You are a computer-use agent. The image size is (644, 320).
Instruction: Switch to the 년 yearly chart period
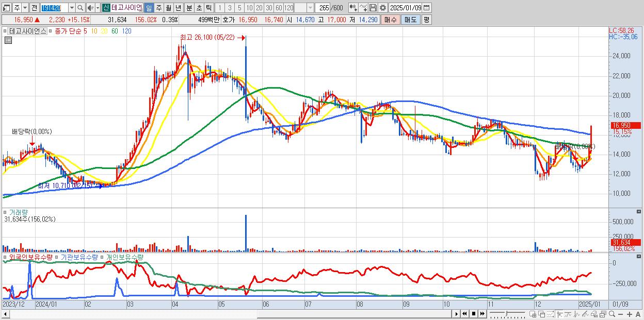click(178, 8)
